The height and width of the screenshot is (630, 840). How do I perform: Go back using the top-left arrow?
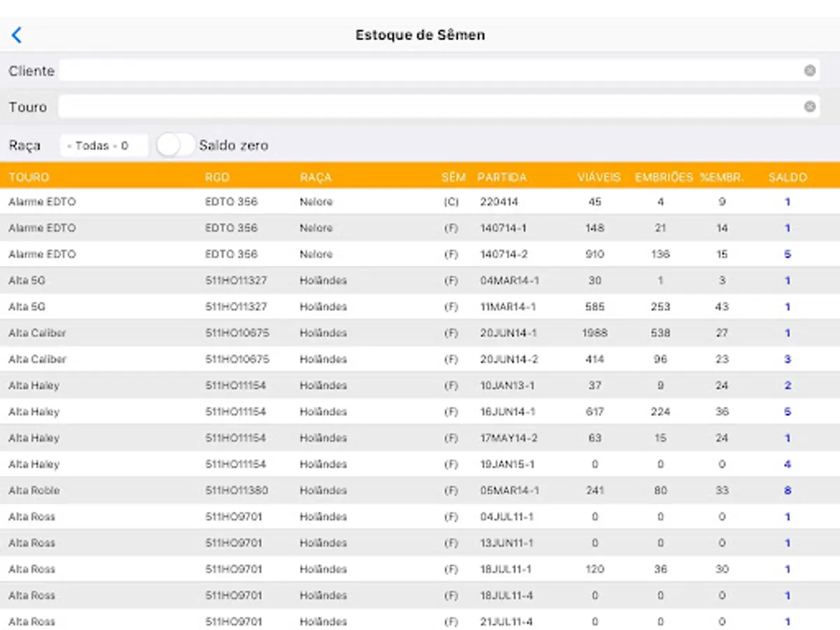(17, 35)
